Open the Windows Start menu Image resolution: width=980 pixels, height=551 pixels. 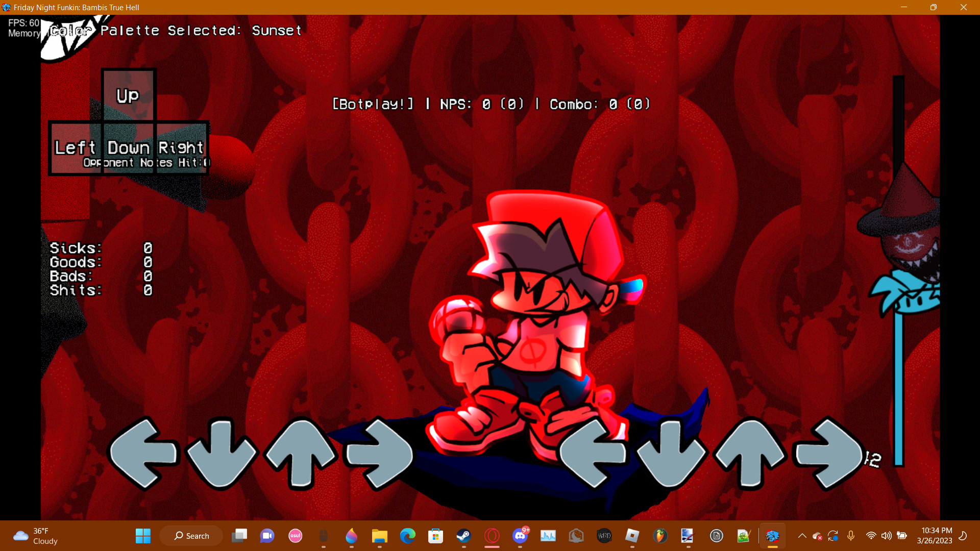(143, 536)
